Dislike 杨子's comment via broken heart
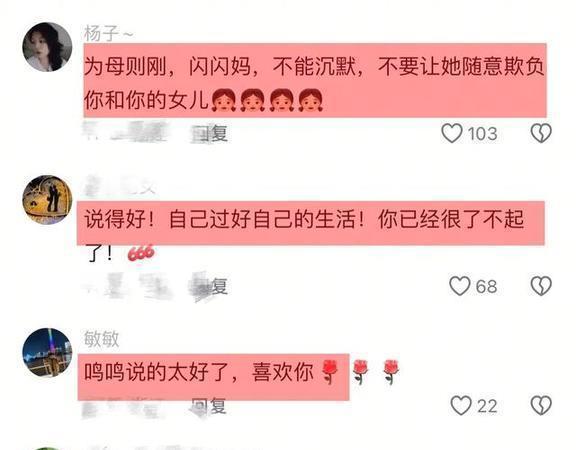 [x=541, y=133]
